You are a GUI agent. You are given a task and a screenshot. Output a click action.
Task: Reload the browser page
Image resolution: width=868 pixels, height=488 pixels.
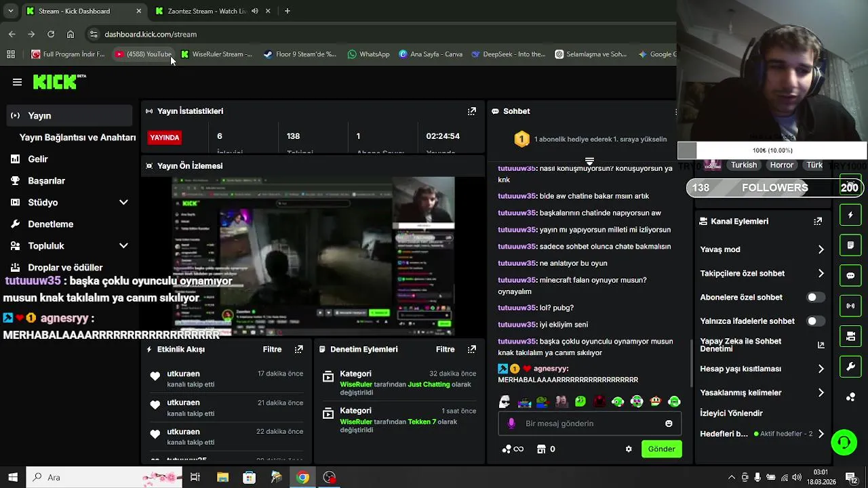point(51,34)
